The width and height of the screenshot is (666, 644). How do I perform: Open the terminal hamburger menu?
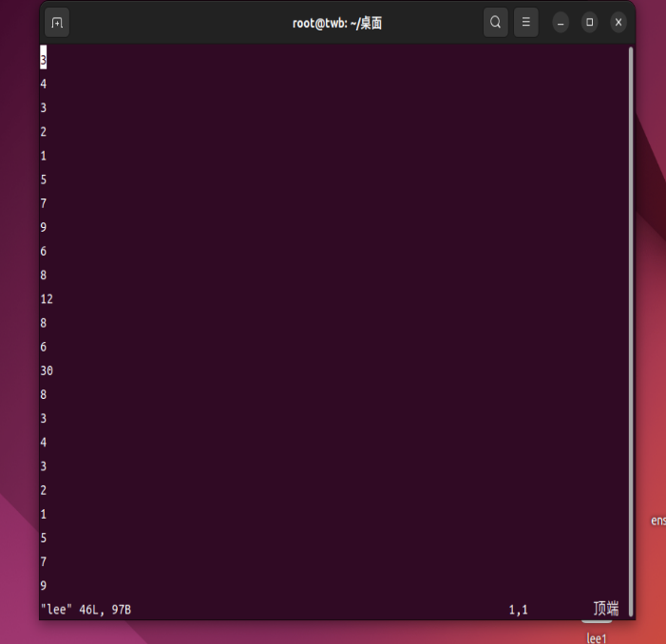coord(525,22)
